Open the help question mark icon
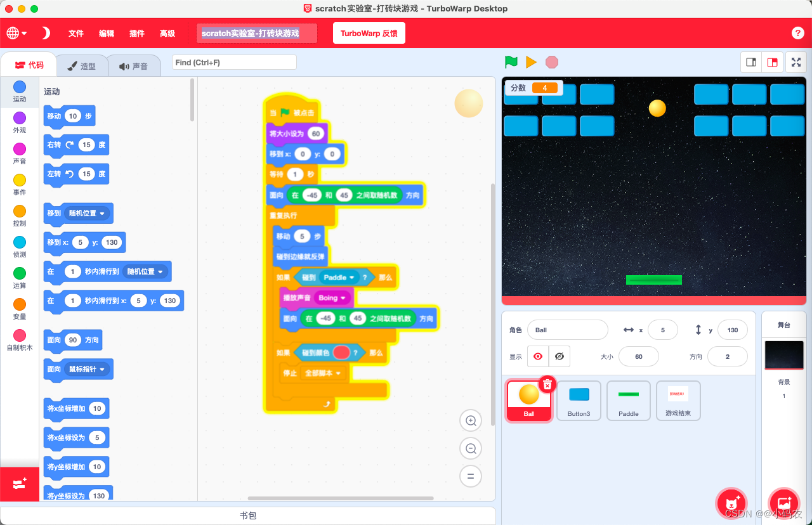Screen dimensions: 812x525 point(798,33)
